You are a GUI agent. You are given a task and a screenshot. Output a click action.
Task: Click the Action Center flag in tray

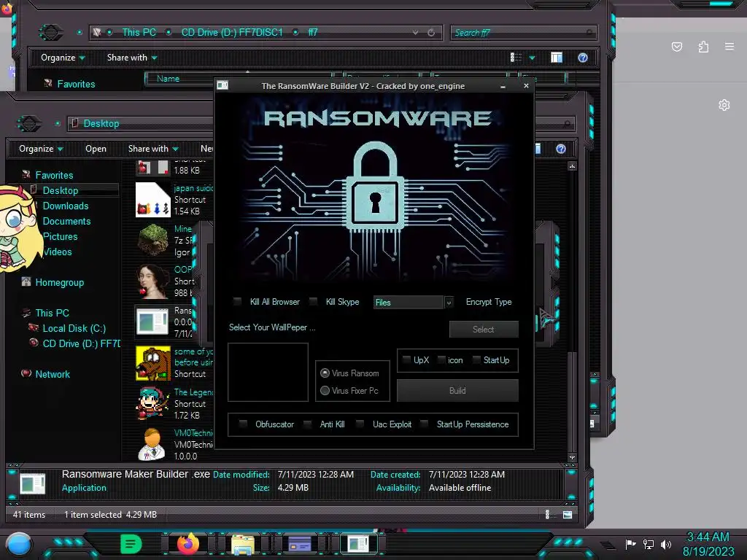pos(630,544)
